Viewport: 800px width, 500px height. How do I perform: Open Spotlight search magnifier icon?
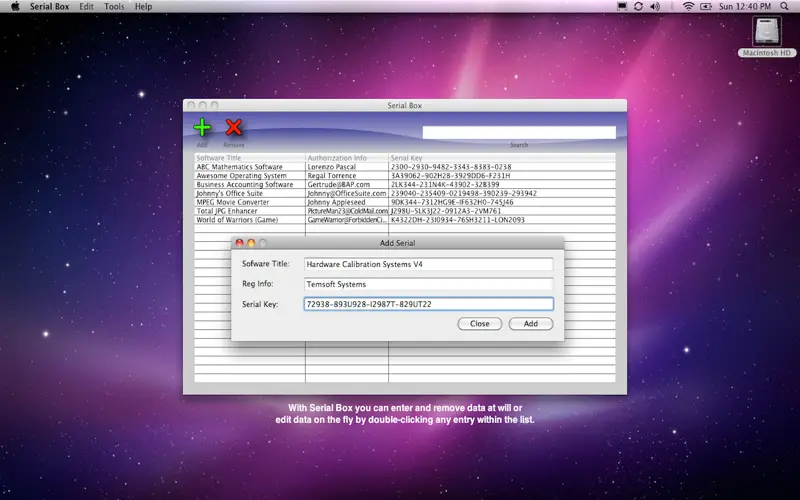[785, 7]
